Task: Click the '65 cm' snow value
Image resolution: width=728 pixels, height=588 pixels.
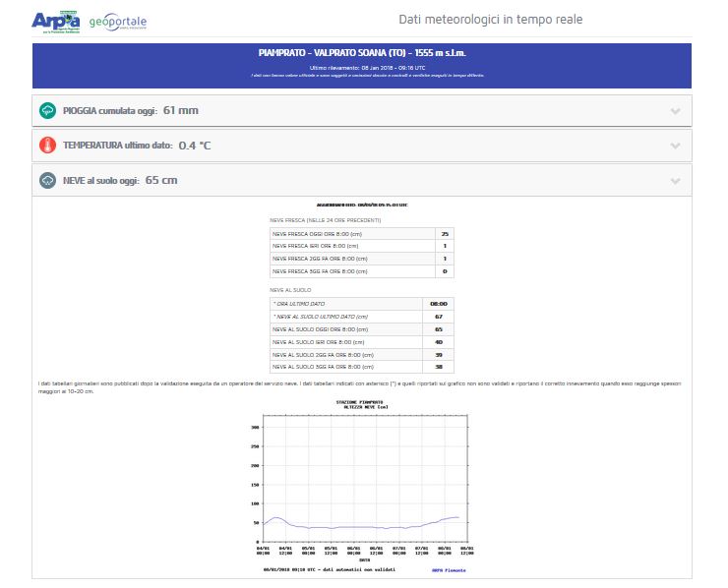Action: point(161,180)
